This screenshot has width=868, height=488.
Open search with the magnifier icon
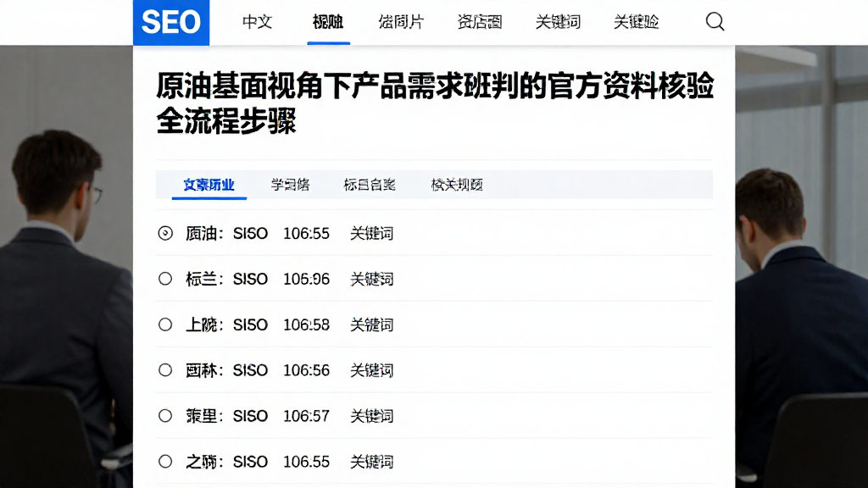click(x=715, y=21)
